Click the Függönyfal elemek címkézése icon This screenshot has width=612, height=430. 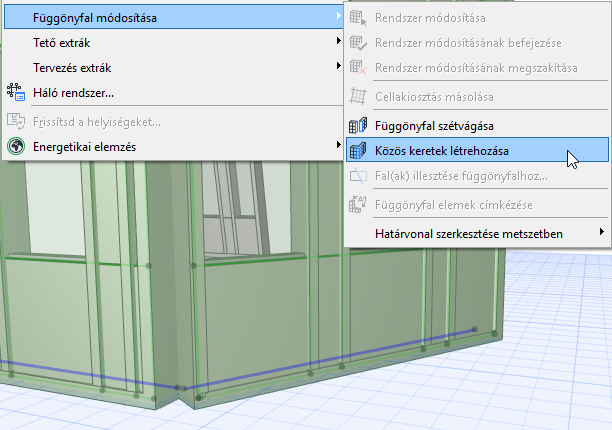358,204
